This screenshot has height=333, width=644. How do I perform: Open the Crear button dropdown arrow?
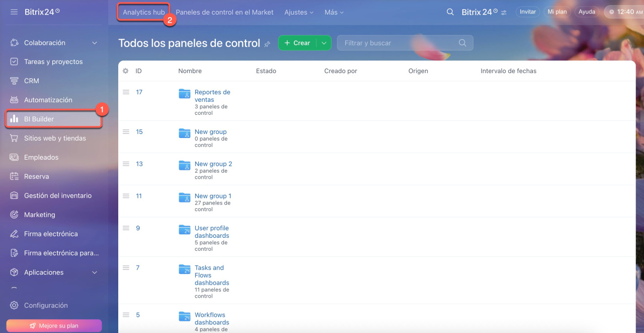pos(324,43)
